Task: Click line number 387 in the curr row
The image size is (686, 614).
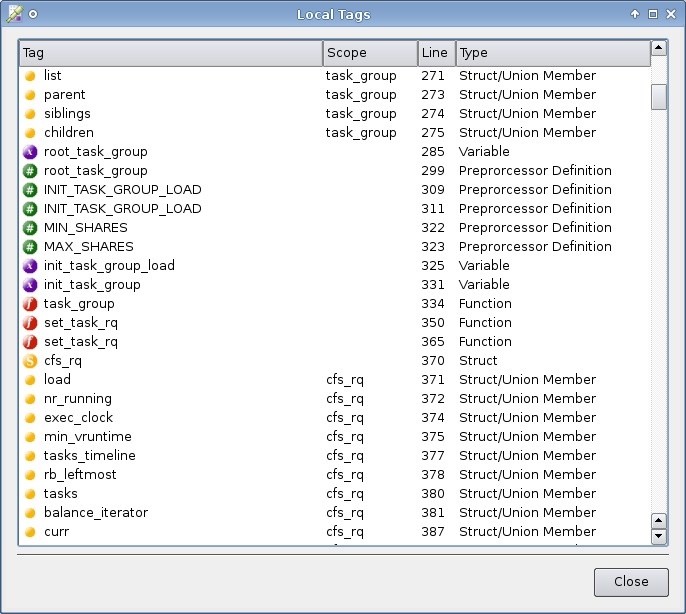Action: click(433, 532)
